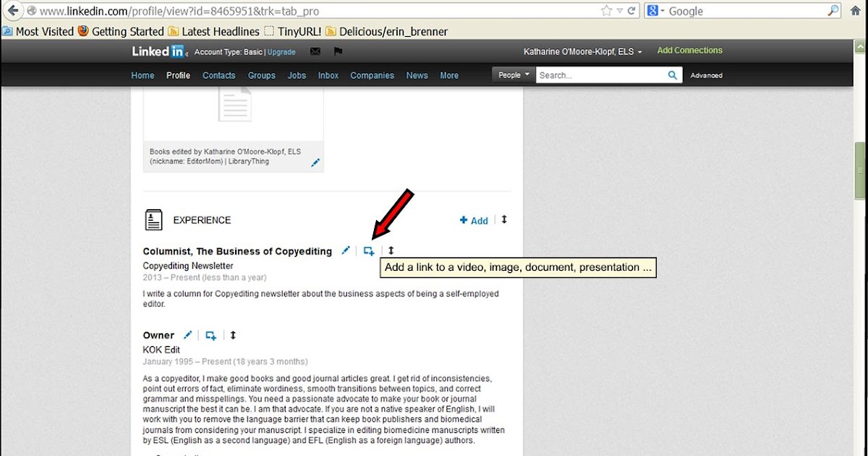This screenshot has width=868, height=456.
Task: Click "2013 – Present (less than a year)" text
Action: [205, 277]
